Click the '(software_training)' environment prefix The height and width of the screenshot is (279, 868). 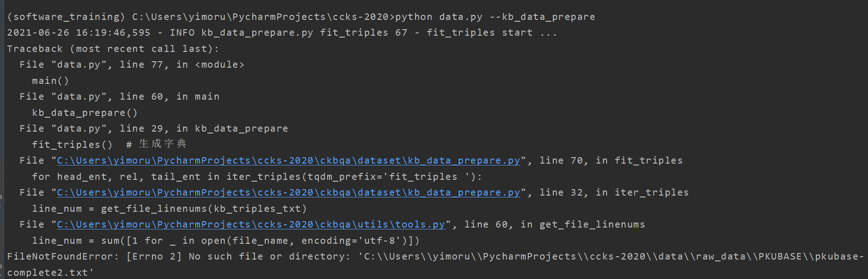click(x=66, y=17)
